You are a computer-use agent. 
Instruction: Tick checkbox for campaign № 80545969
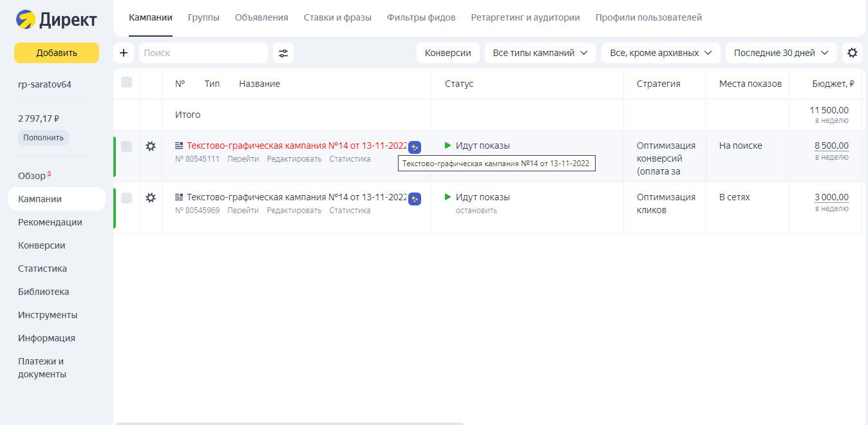coord(126,198)
